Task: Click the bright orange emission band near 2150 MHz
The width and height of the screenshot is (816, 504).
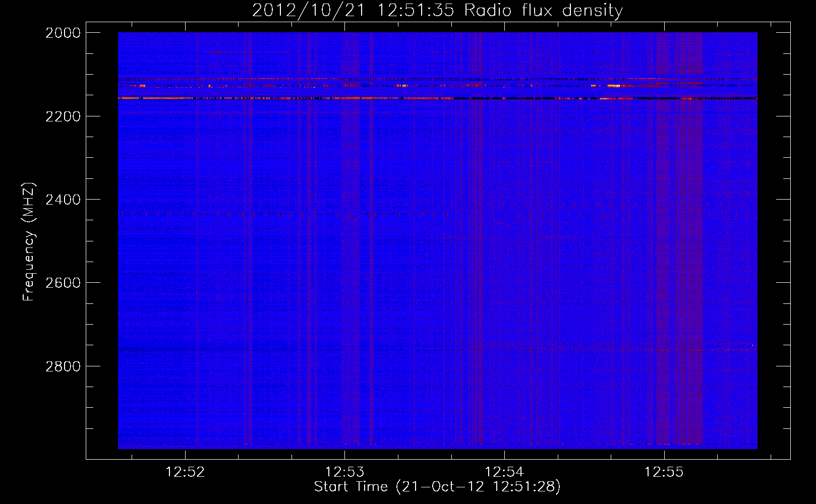Action: click(437, 98)
